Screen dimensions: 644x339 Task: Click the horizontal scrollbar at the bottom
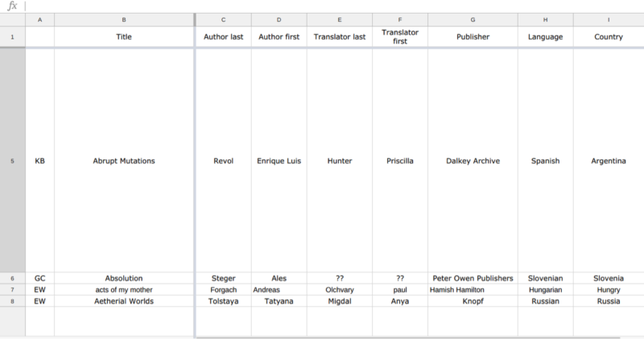click(x=408, y=337)
